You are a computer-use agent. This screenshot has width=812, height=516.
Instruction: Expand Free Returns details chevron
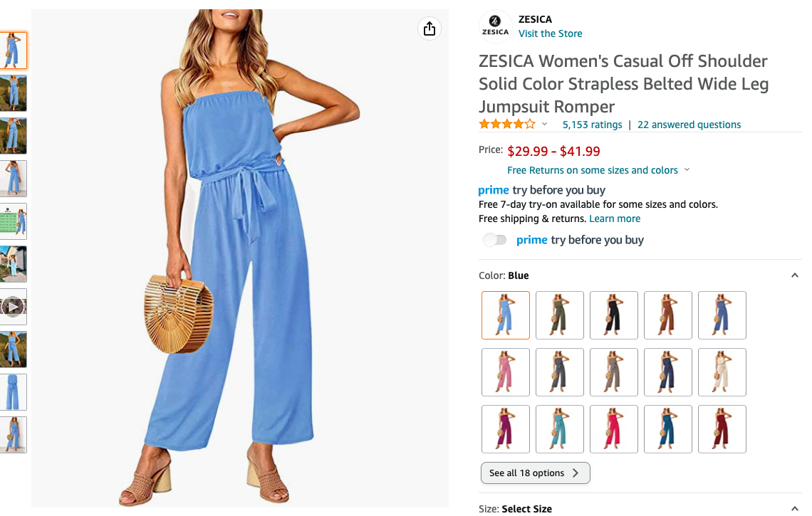pyautogui.click(x=687, y=170)
